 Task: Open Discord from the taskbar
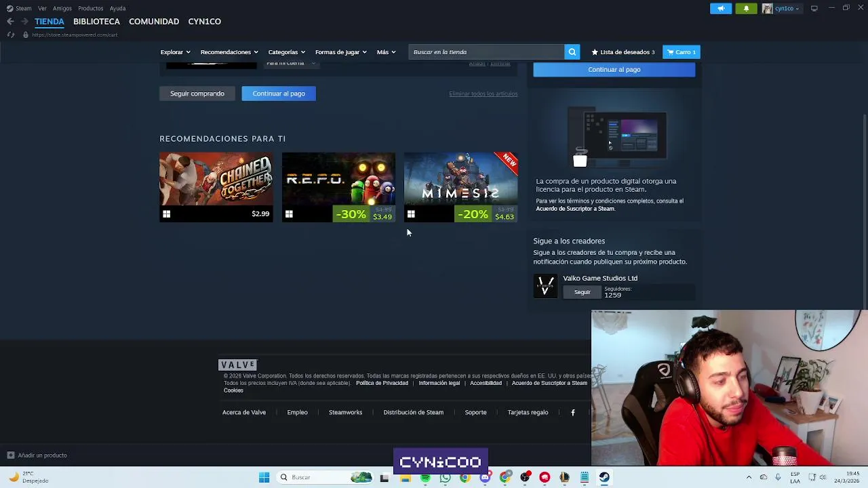485,477
